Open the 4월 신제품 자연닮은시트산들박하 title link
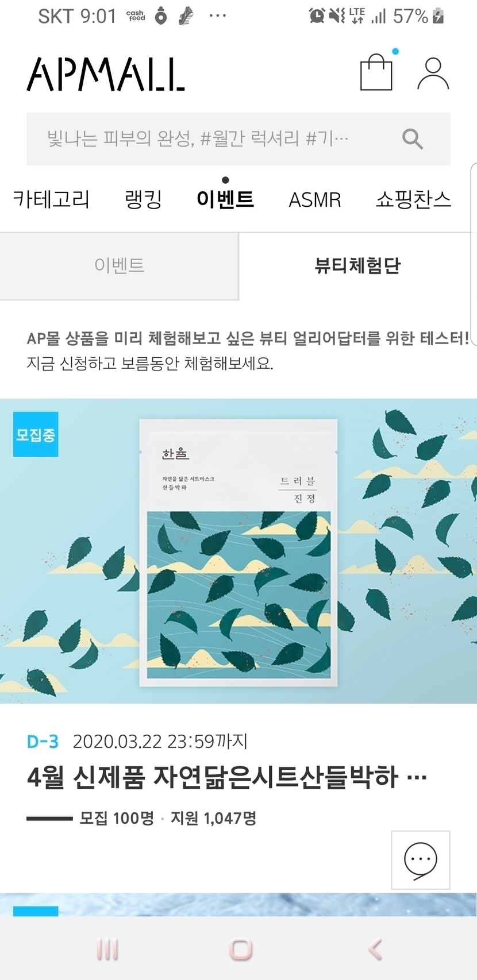 (227, 778)
